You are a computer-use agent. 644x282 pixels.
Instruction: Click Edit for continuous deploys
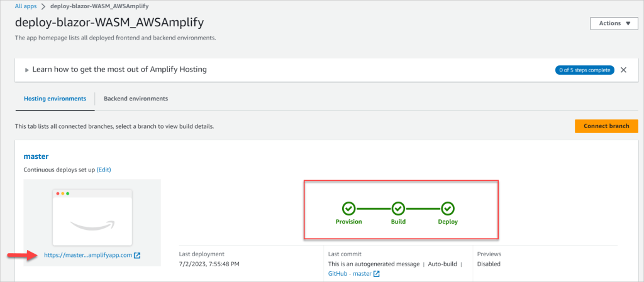pos(104,170)
